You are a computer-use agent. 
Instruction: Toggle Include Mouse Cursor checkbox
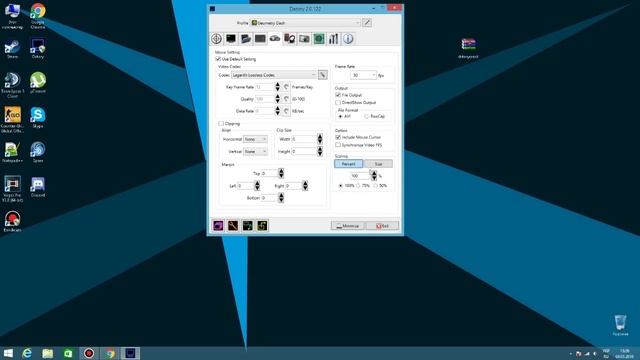(x=338, y=137)
